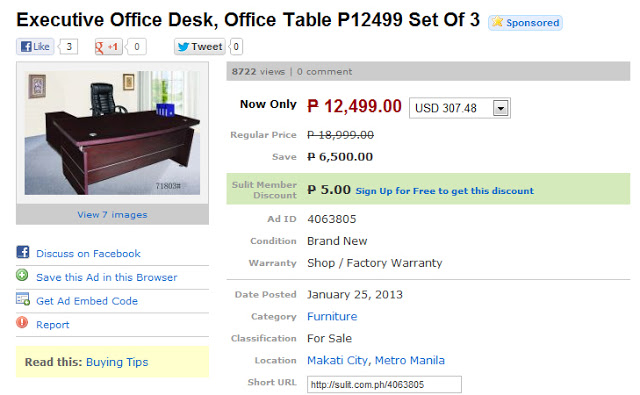Click the Discuss on Facebook link
640x395 pixels.
(88, 254)
